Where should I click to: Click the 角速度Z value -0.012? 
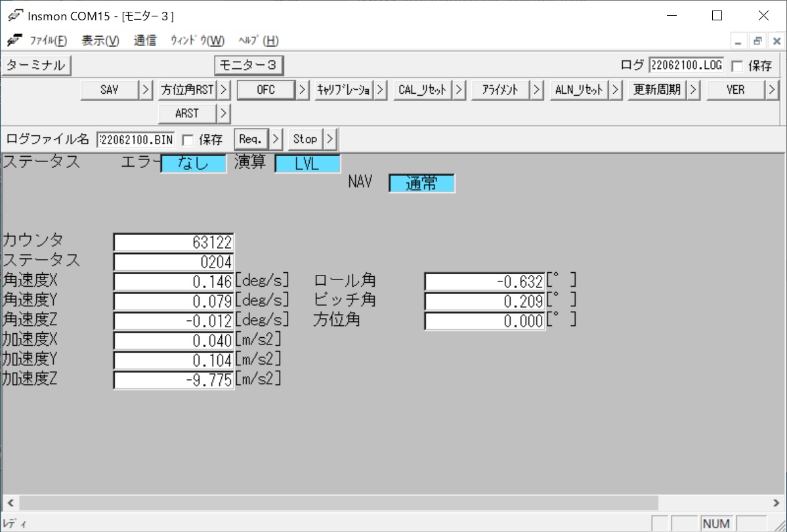[174, 321]
